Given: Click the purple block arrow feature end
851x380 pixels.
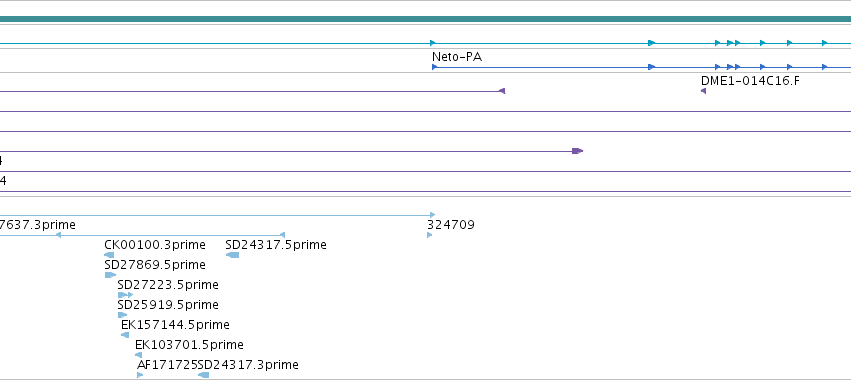Looking at the screenshot, I should point(577,151).
